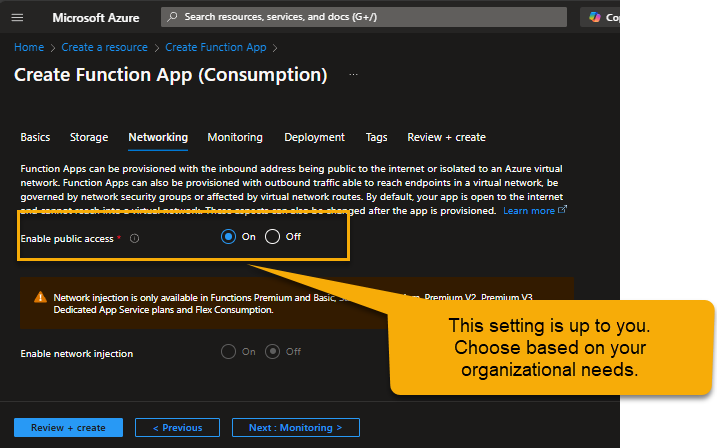The image size is (717, 448).
Task: Open the ellipsis menu beside the page title
Action: [353, 75]
